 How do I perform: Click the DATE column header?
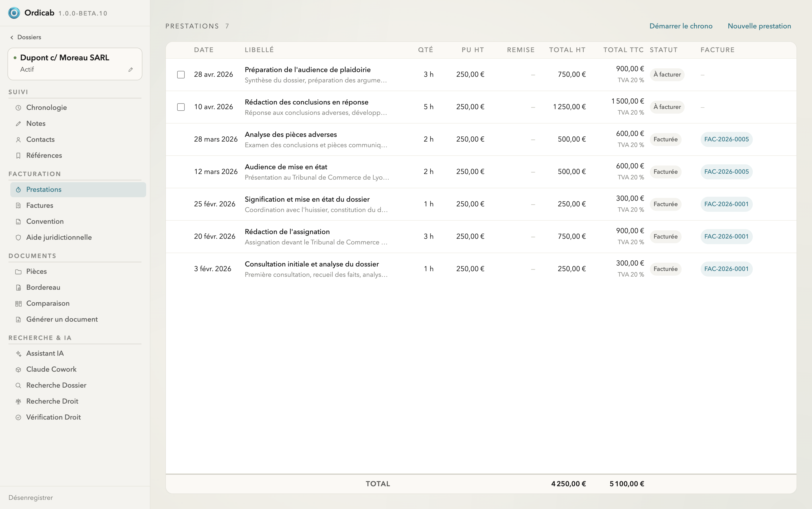pos(204,50)
